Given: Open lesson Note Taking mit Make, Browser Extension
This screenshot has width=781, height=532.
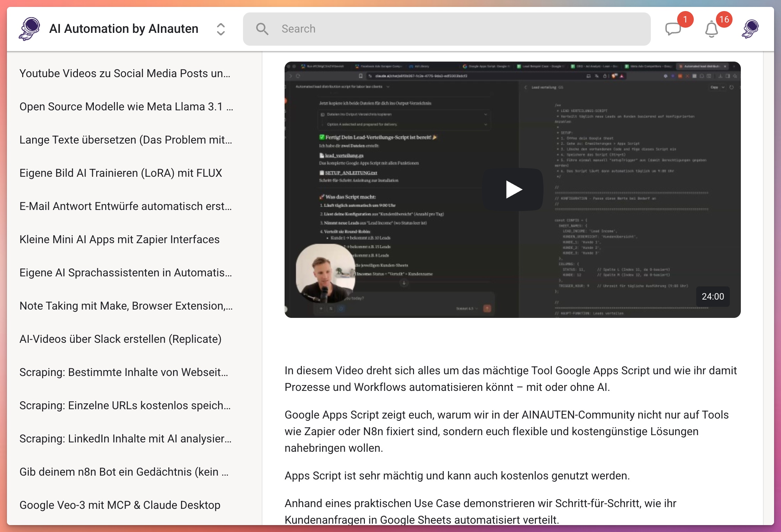Looking at the screenshot, I should (126, 306).
